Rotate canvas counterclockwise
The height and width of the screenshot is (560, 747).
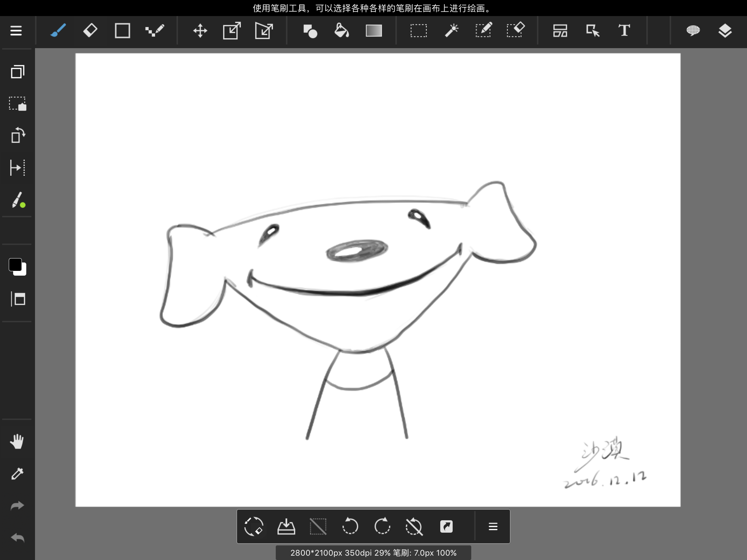350,526
